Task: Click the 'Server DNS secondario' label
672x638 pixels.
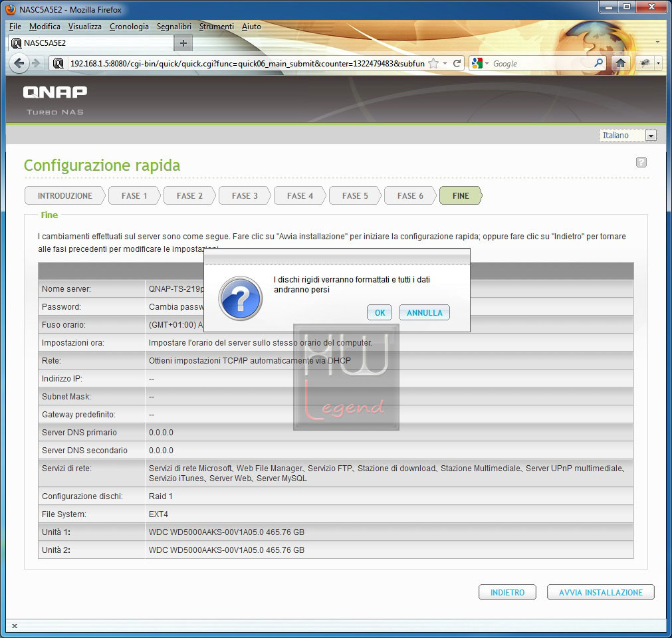Action: pyautogui.click(x=84, y=451)
